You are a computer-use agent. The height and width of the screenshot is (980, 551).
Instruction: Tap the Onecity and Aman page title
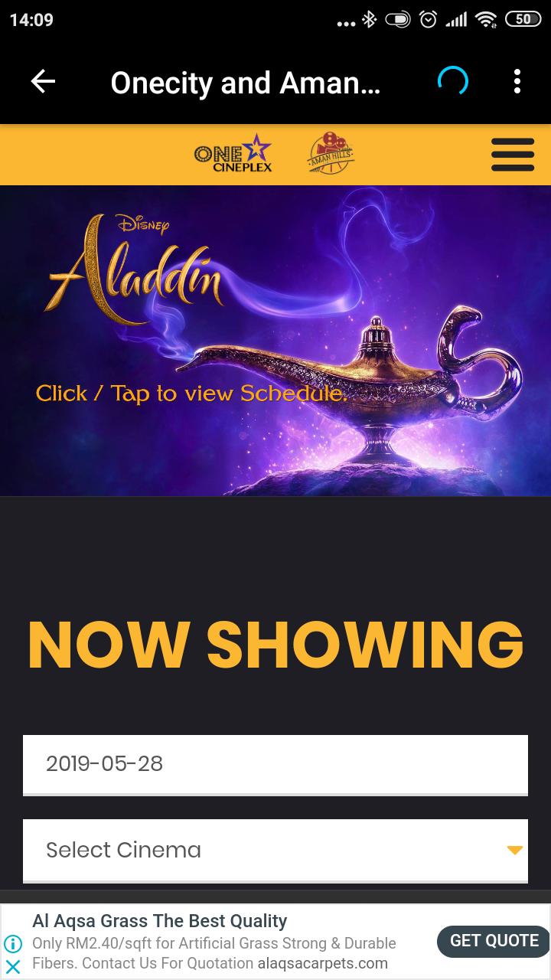pos(245,83)
